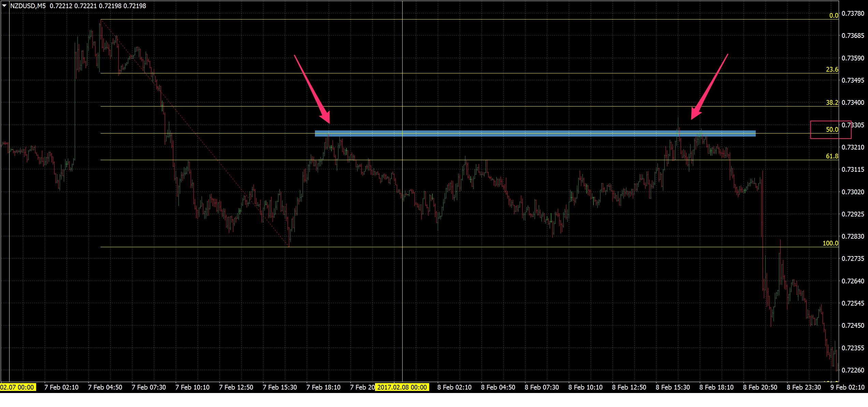
Task: Click the 8 Feb 18:10 time label
Action: (x=717, y=387)
